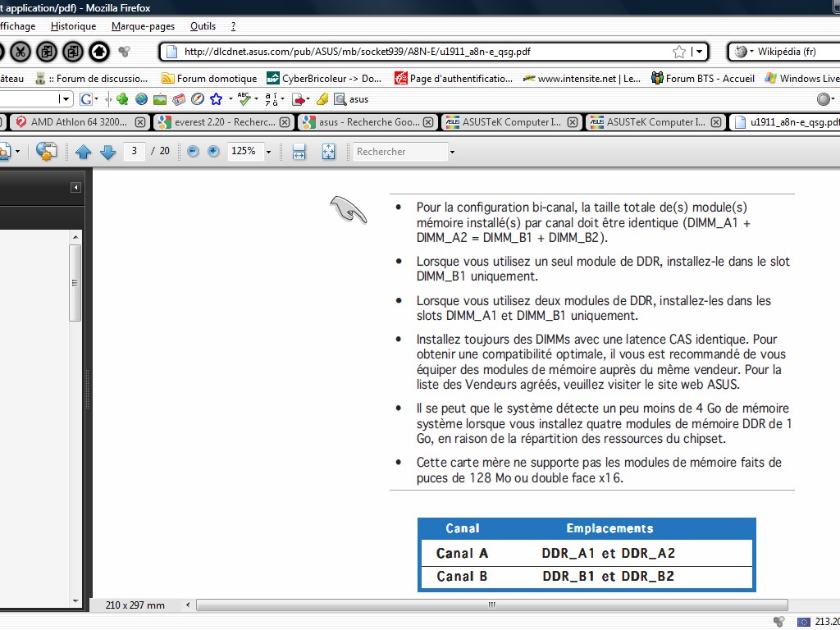This screenshot has height=630, width=840.
Task: Click the paste button icon next to home
Action: (x=73, y=52)
